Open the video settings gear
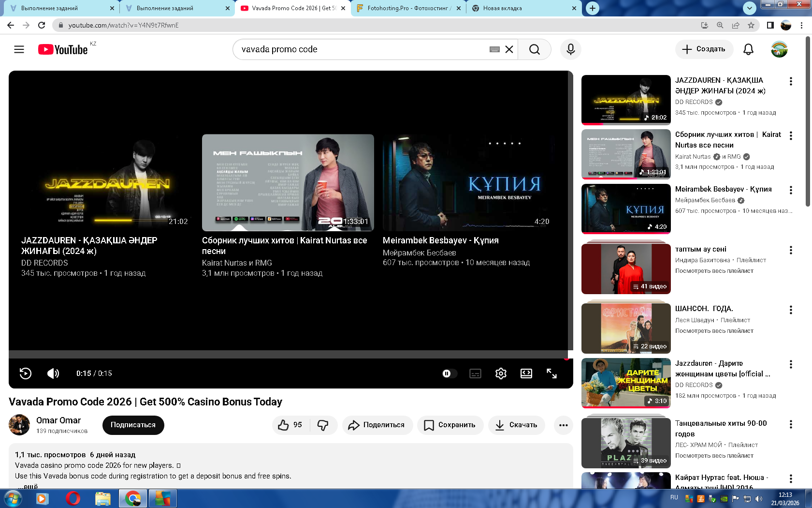812x508 pixels. point(501,374)
